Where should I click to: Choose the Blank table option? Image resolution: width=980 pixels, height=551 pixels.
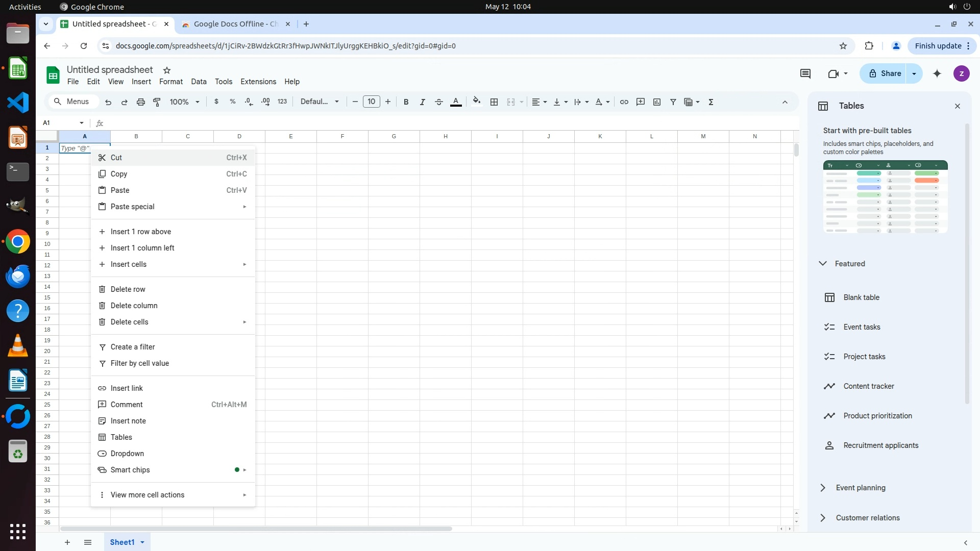(x=861, y=297)
